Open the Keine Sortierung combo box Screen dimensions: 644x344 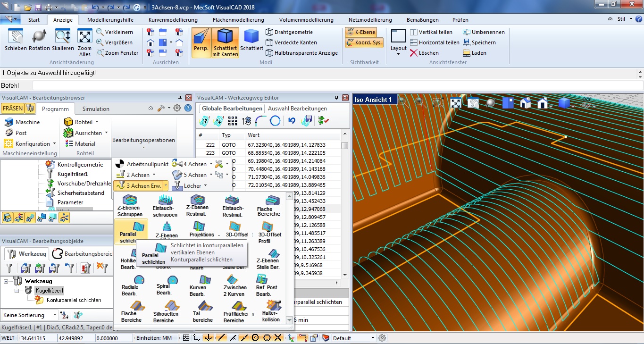[30, 315]
